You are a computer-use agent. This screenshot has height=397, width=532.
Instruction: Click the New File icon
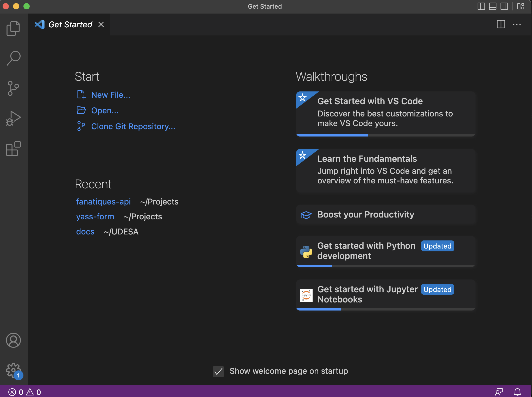click(x=81, y=95)
